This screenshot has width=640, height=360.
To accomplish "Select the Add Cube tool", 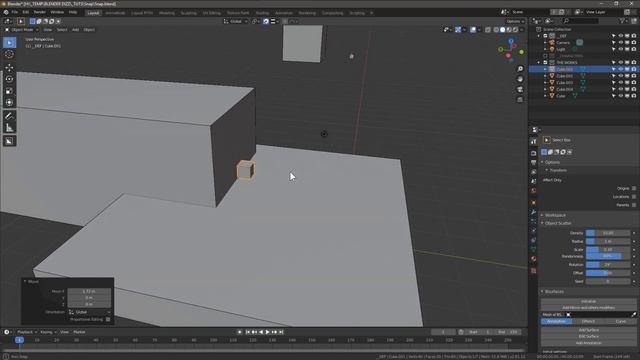I will pos(9,141).
